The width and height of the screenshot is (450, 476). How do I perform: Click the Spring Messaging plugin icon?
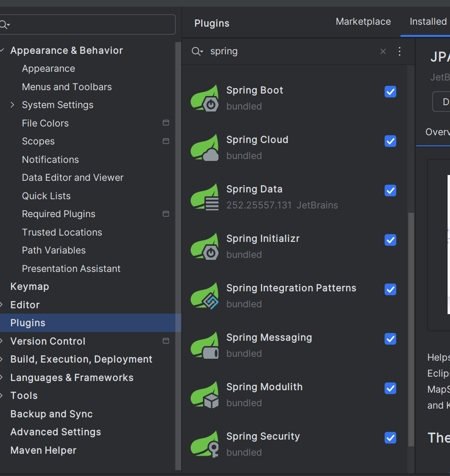point(204,346)
